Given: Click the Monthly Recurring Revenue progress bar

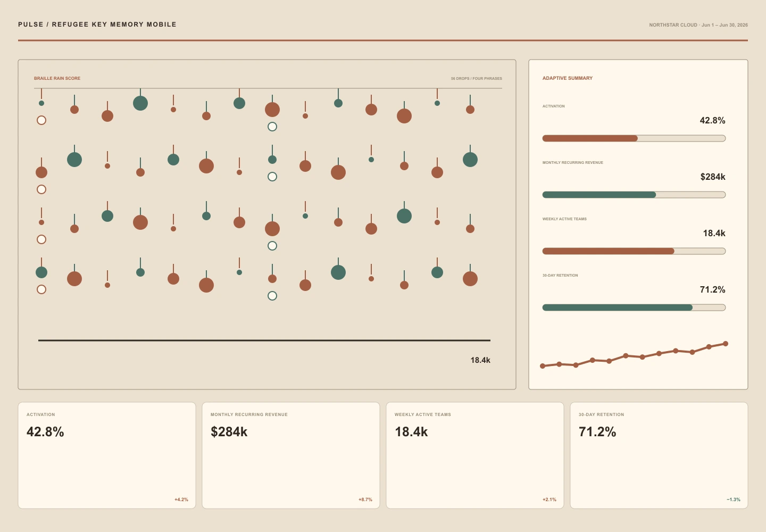Looking at the screenshot, I should coord(634,195).
